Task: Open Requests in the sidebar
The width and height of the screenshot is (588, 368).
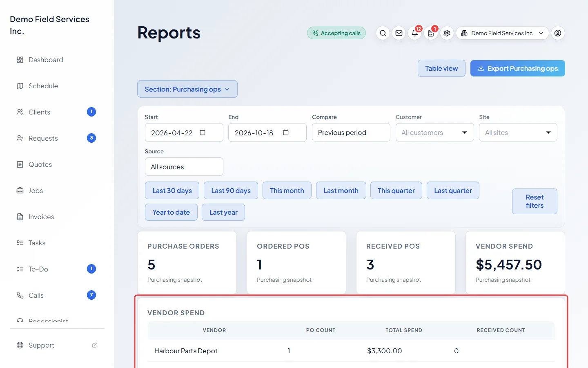Action: click(x=57, y=138)
